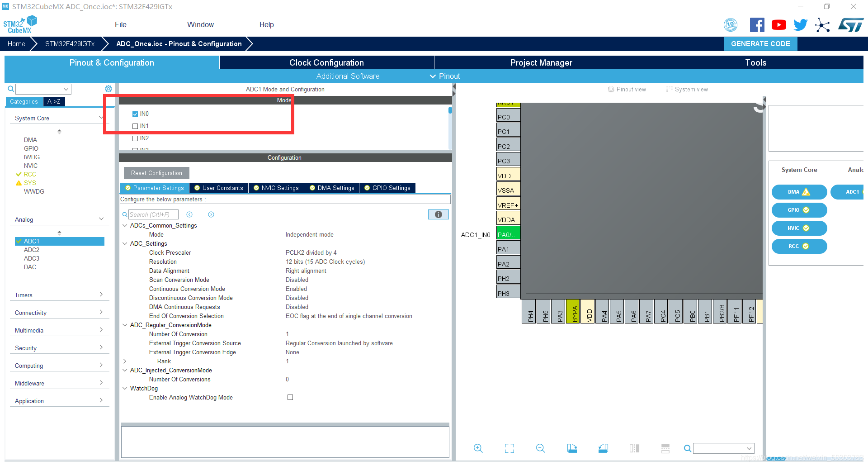Uncheck the IN0 channel checkbox

pyautogui.click(x=135, y=114)
